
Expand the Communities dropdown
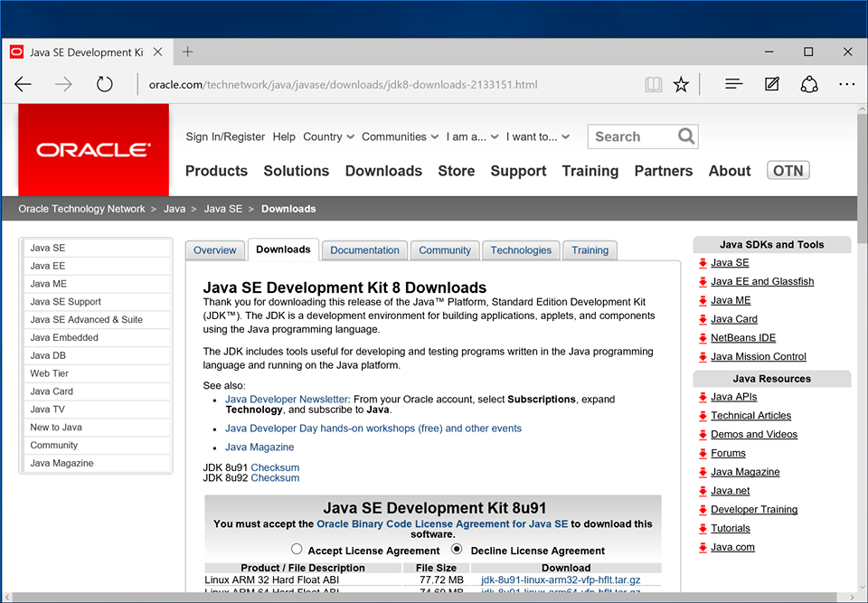coord(401,137)
